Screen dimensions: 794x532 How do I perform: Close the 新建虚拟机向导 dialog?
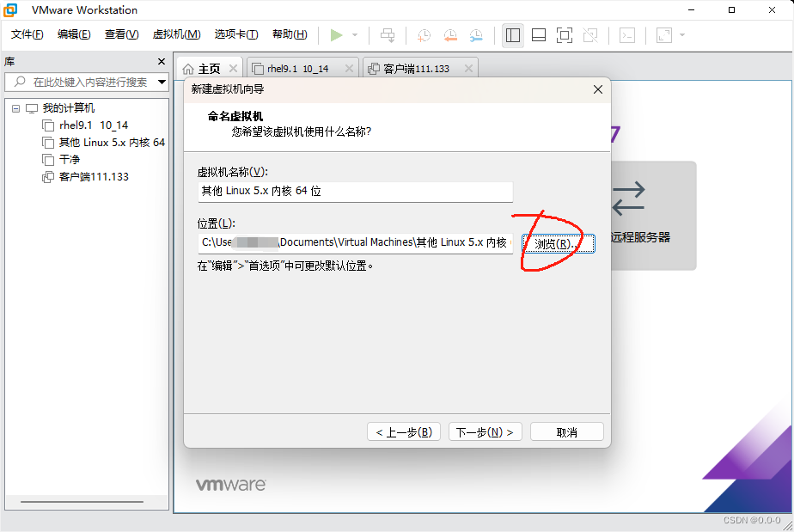[598, 89]
